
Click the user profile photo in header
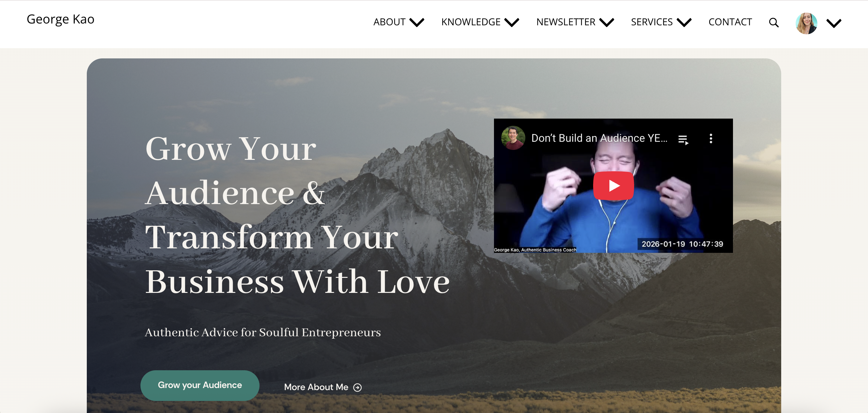pos(806,23)
